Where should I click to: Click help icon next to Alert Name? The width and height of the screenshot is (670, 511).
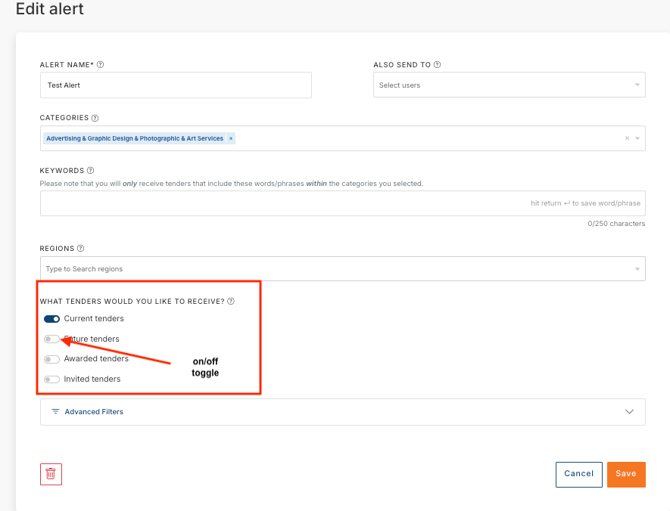pos(101,65)
